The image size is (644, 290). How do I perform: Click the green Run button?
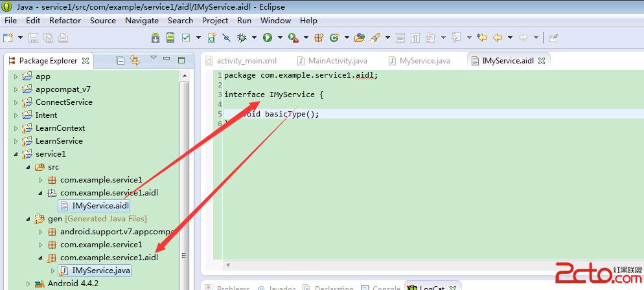pos(268,38)
